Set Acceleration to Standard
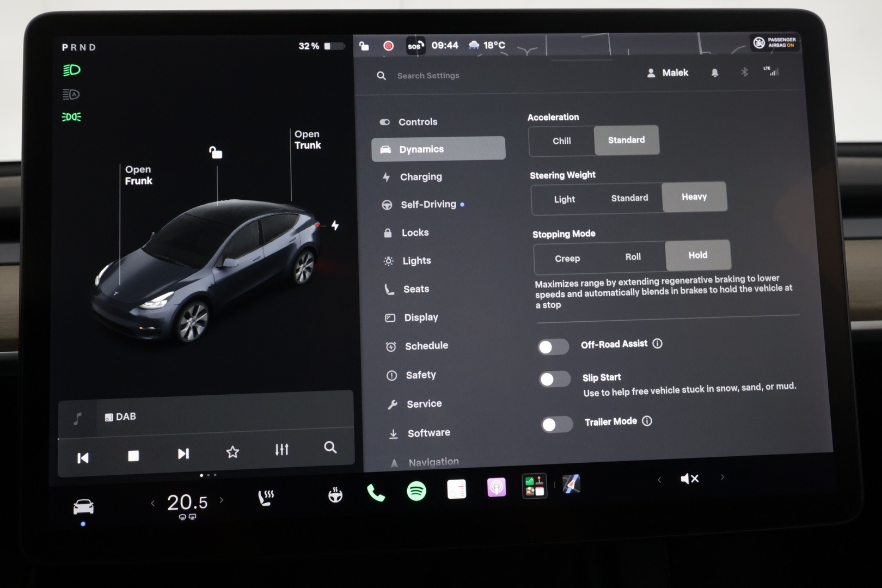882x588 pixels. pos(626,140)
